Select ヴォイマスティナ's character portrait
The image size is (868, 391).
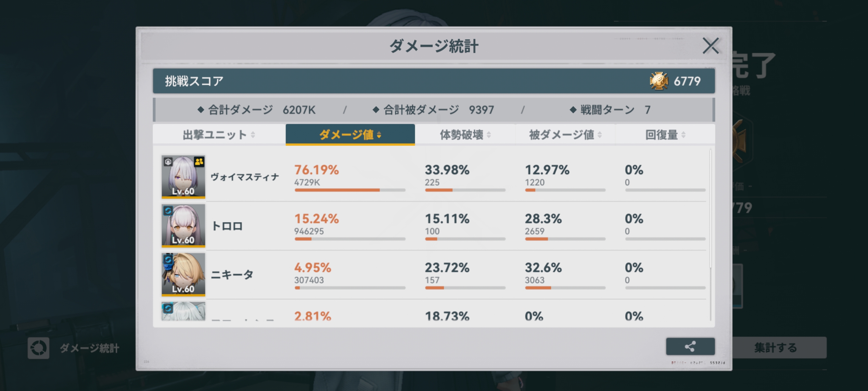pos(183,177)
